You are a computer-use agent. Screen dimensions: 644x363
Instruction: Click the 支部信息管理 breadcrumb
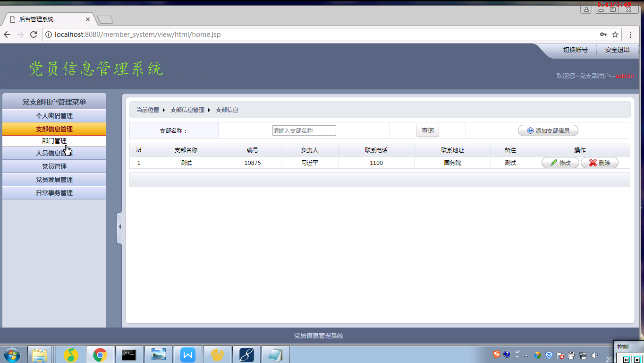point(187,110)
